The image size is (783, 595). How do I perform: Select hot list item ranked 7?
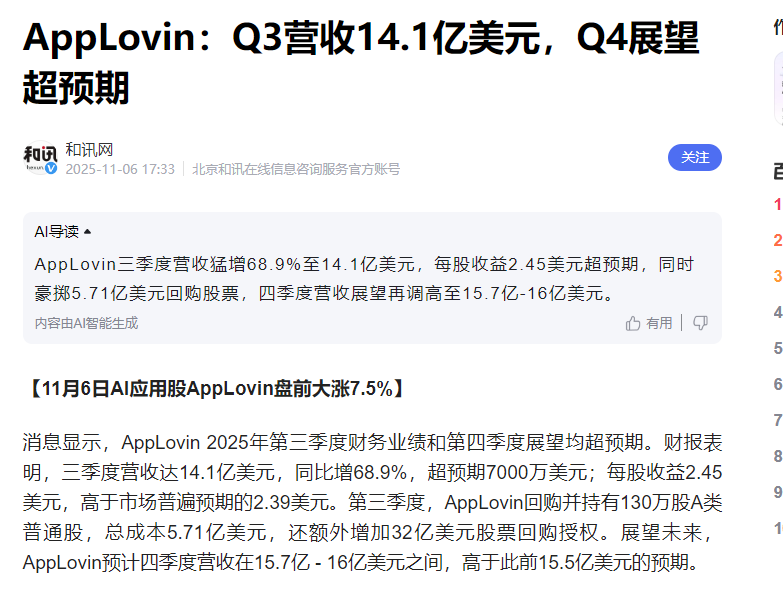pyautogui.click(x=777, y=420)
